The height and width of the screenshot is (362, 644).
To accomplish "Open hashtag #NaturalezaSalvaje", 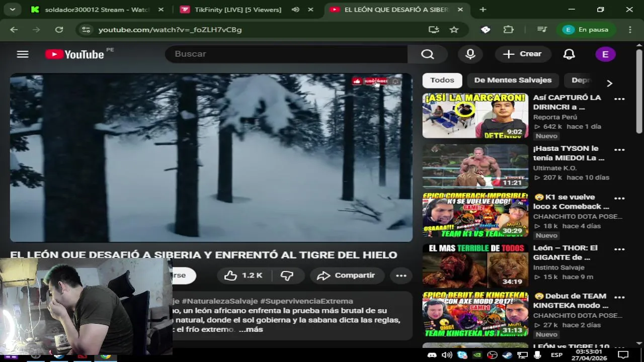I will tap(219, 301).
